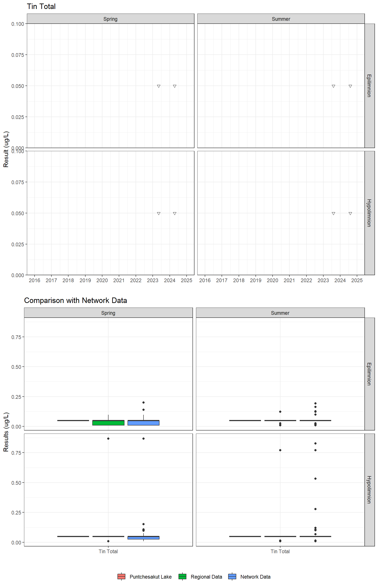Click the 'Results (ug/L)' y-axis title
Screen dimensions: 378x588
tap(6, 432)
